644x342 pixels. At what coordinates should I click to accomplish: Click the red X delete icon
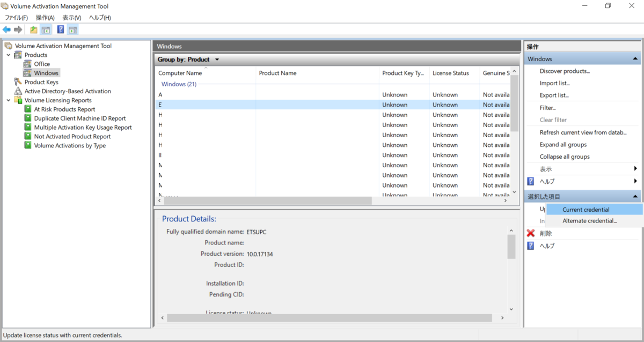click(531, 233)
